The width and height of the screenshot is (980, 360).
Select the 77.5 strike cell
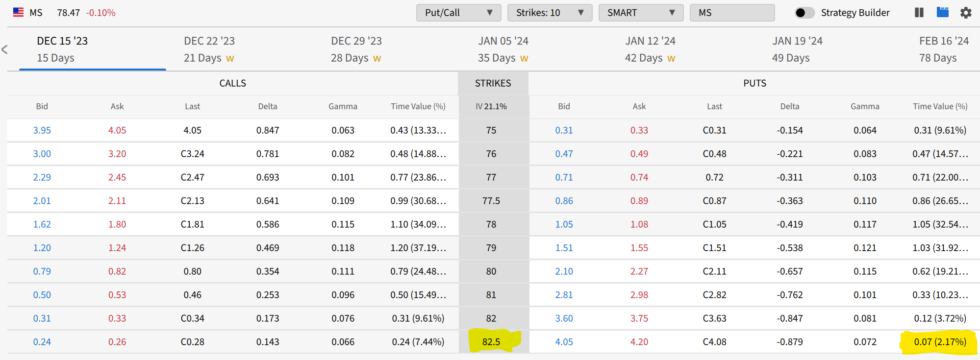494,201
